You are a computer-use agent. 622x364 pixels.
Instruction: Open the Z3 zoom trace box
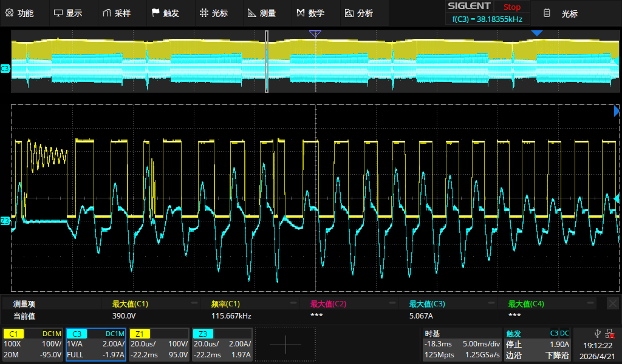(x=222, y=344)
